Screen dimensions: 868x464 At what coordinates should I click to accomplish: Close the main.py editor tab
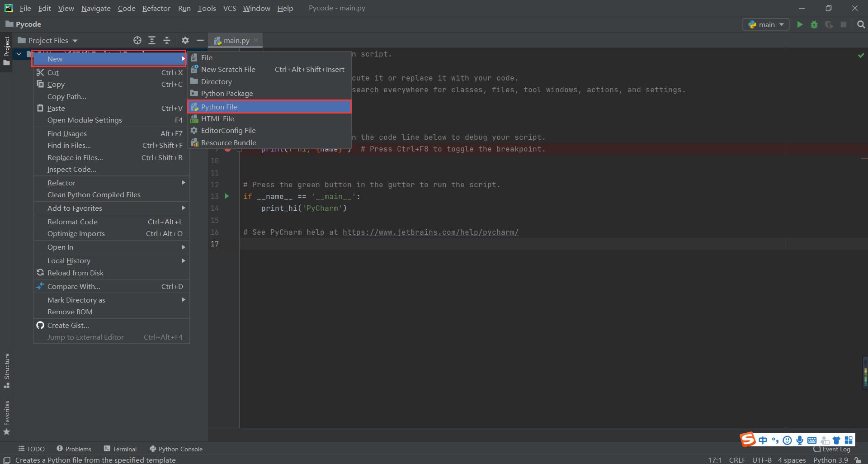pyautogui.click(x=256, y=40)
